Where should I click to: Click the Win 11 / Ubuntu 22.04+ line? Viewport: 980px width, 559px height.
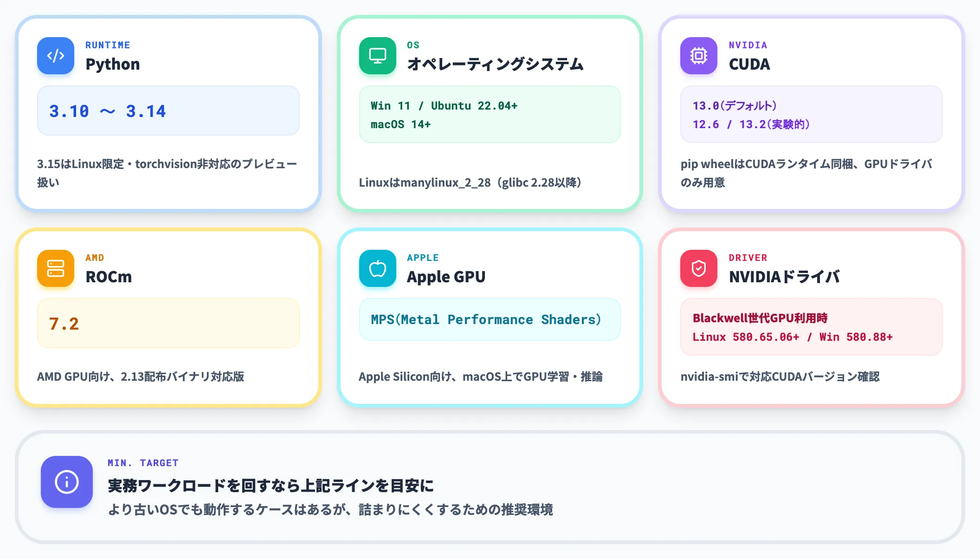tap(444, 106)
